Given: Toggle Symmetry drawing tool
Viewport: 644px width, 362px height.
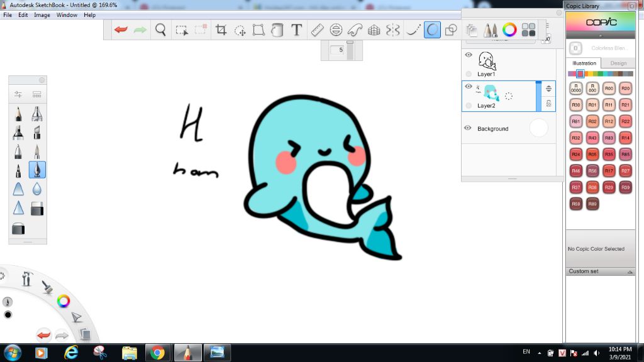Looking at the screenshot, I should click(x=393, y=30).
